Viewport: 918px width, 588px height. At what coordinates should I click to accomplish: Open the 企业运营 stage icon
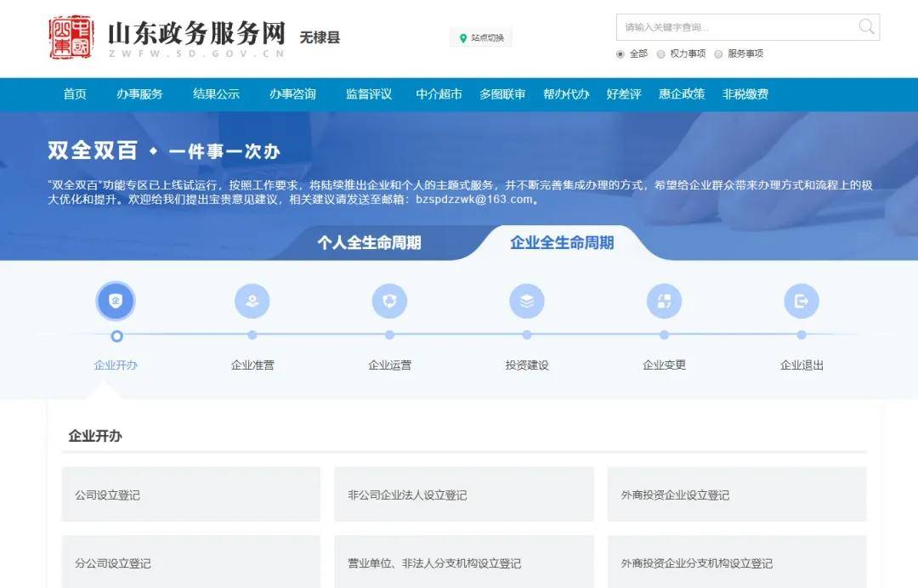point(389,301)
